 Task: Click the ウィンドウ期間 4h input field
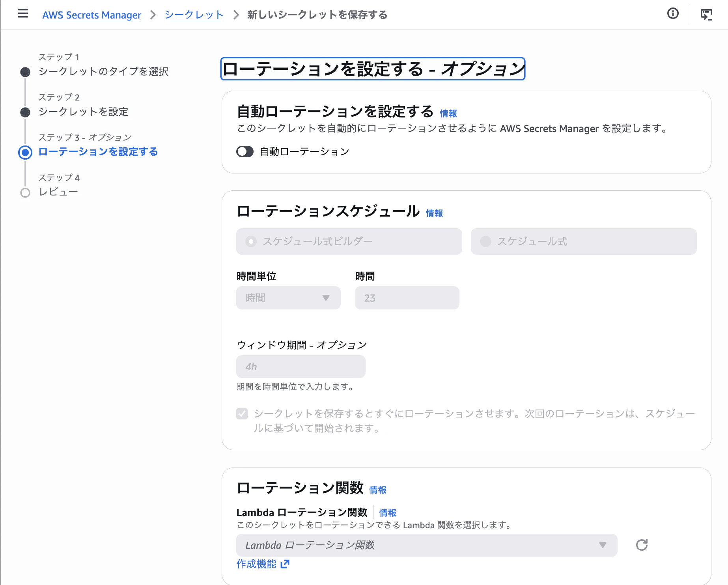coord(301,366)
